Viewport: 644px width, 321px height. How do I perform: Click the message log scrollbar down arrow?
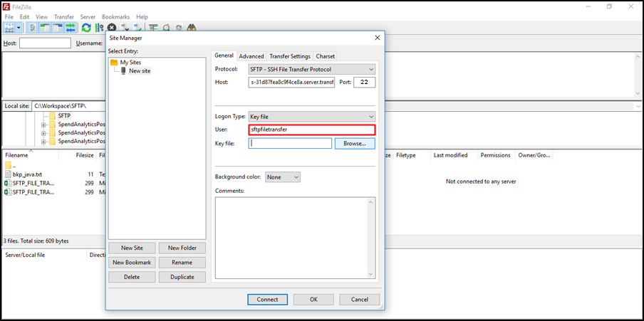638,93
